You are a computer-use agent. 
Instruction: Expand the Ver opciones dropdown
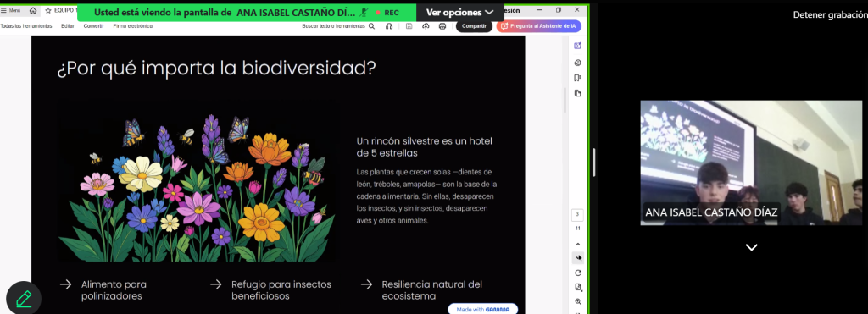[x=459, y=12]
